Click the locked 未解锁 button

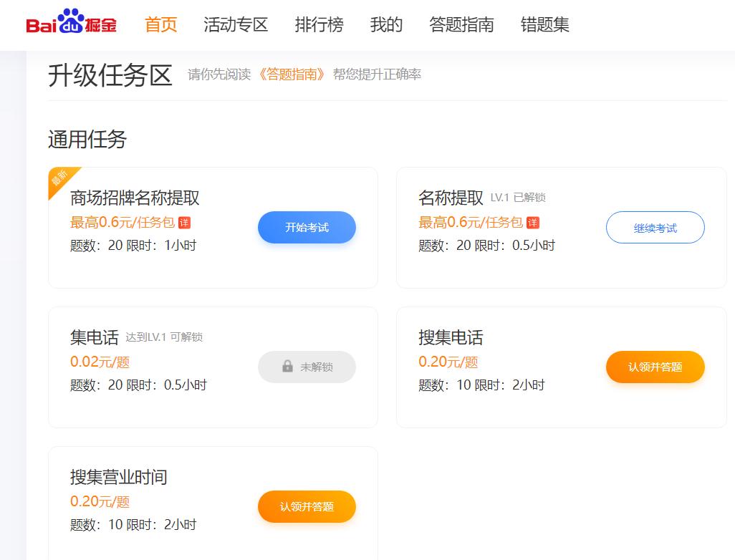point(307,367)
